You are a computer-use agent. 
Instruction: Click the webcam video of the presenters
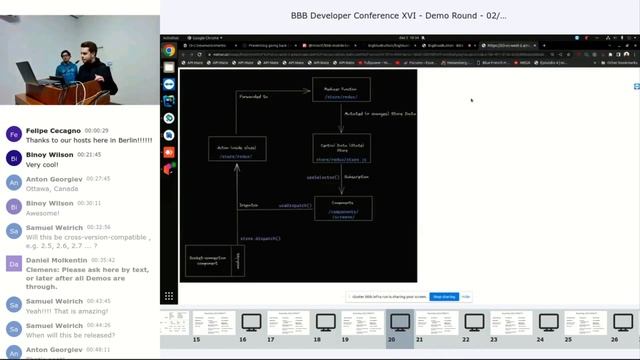tap(80, 60)
